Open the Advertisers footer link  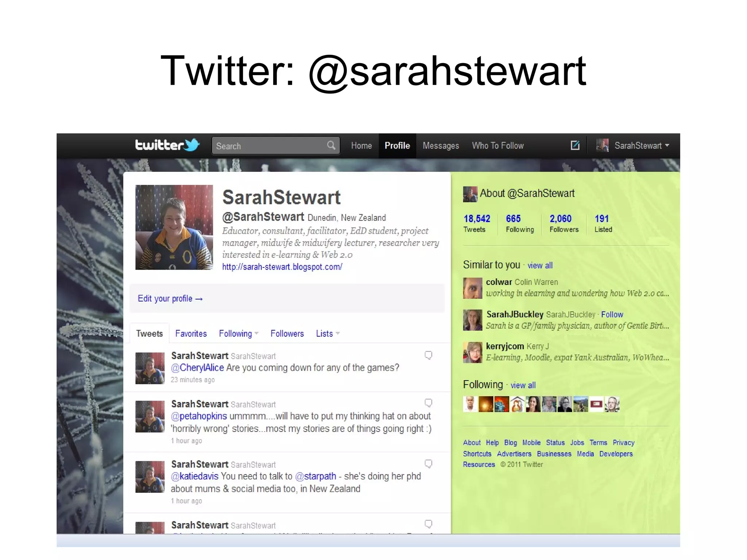click(x=514, y=454)
